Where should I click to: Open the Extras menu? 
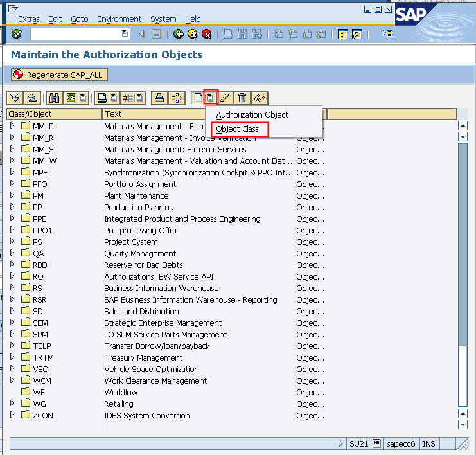point(28,19)
